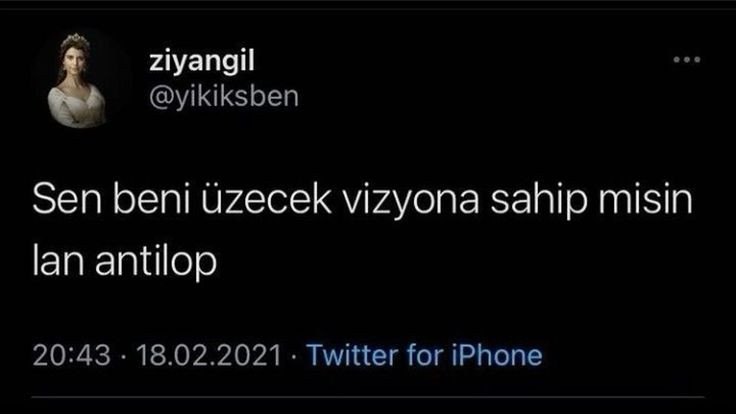736x414 pixels.
Task: Open the three-dot more options menu
Action: tap(687, 60)
